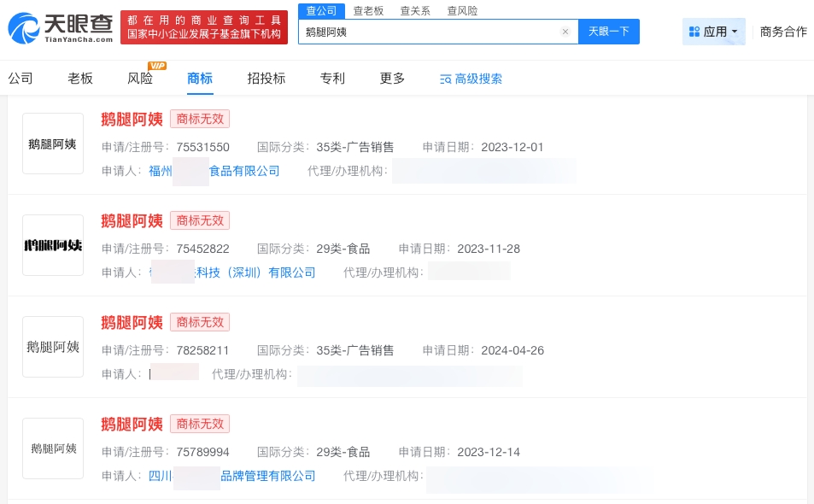Open applicant 科技（深圳）有限公司 link
Screen dimensions: 814x504
coord(232,273)
